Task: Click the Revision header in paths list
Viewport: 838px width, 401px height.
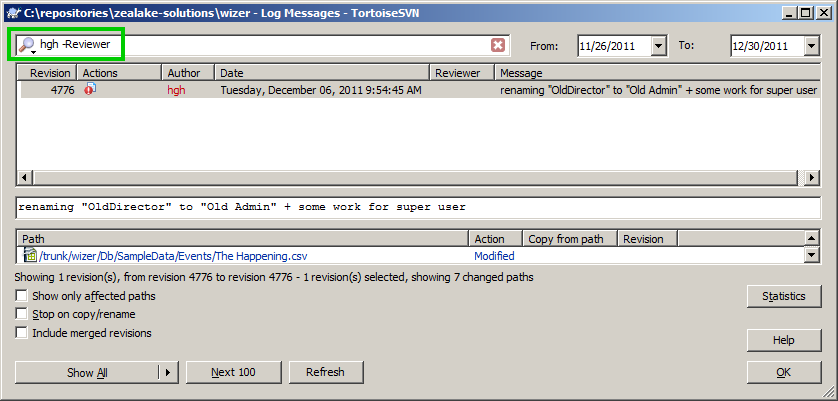Action: [647, 239]
